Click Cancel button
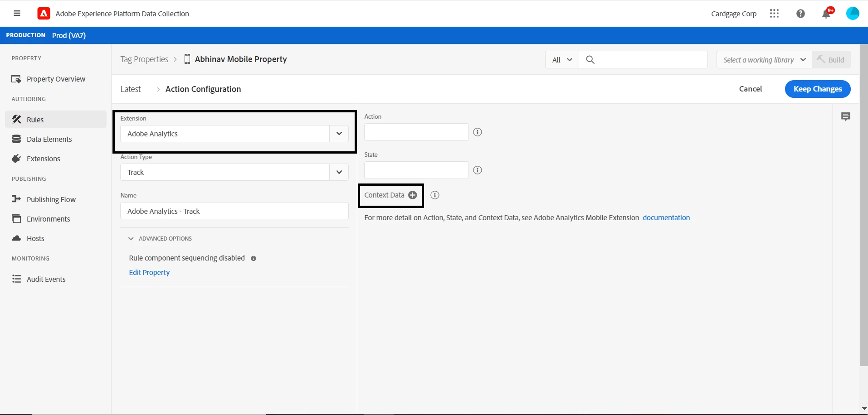Image resolution: width=868 pixels, height=415 pixels. tap(751, 89)
